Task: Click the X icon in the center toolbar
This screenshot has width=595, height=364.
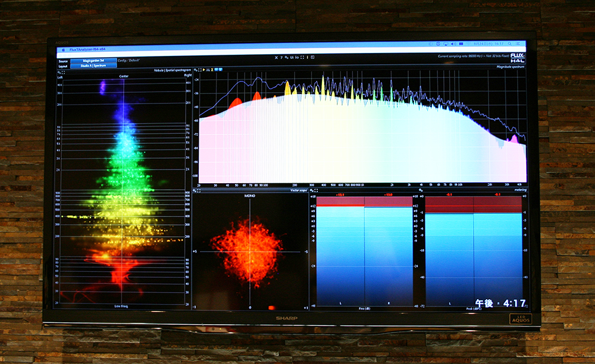Action: (275, 58)
